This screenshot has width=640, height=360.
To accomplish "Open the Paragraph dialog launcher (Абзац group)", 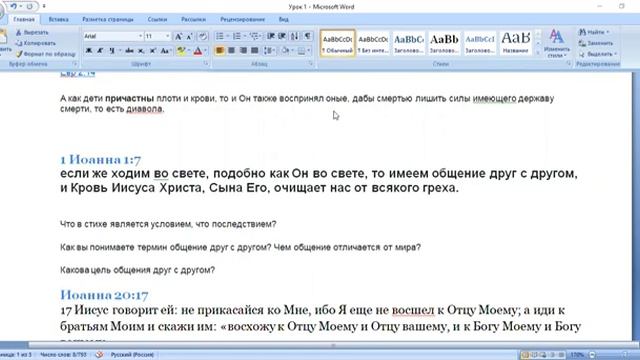I will [311, 64].
